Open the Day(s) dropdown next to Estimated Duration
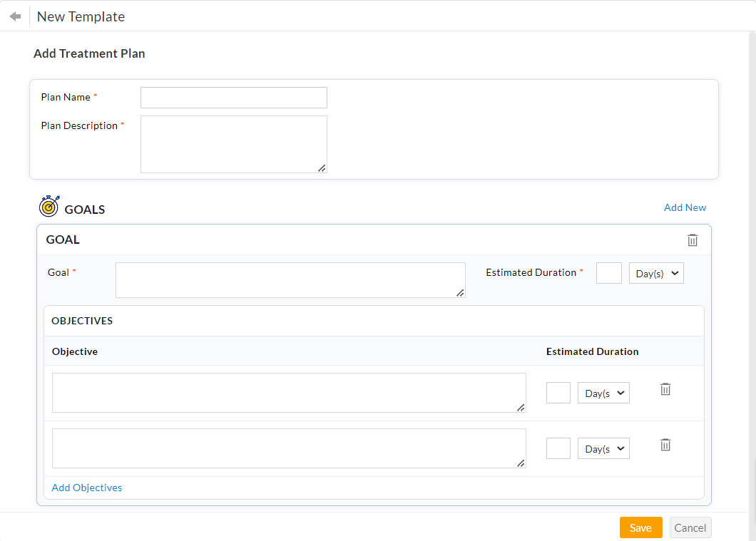Image resolution: width=756 pixels, height=541 pixels. 656,273
